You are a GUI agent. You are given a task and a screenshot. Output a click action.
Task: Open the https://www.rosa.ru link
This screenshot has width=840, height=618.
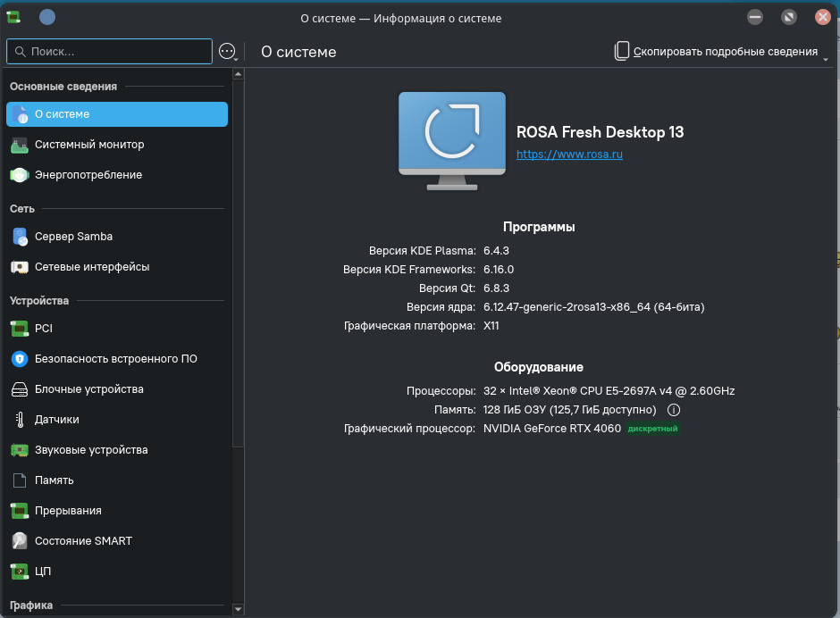pos(569,154)
